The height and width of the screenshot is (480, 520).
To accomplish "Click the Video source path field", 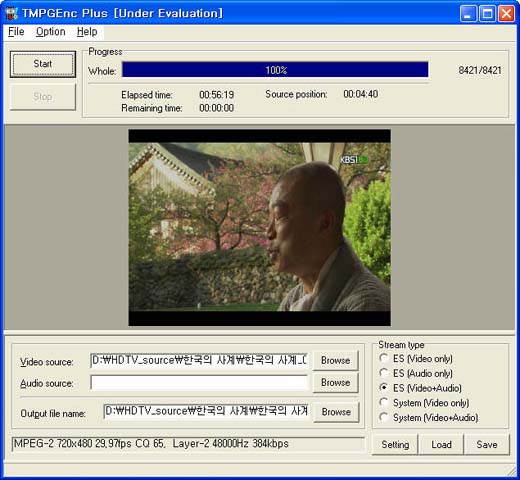I will pos(199,361).
